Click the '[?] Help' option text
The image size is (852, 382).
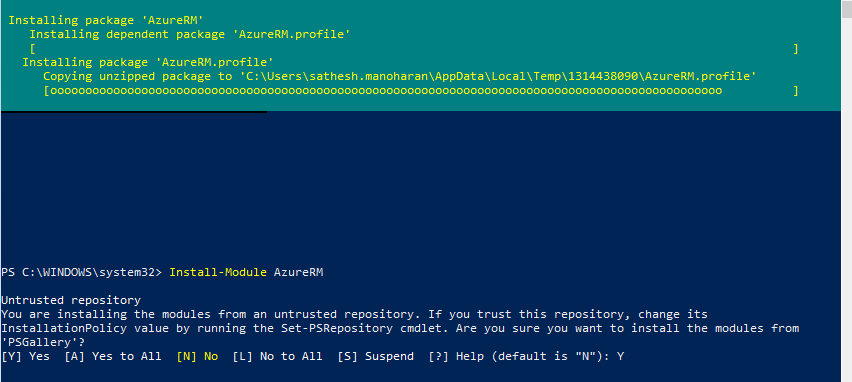tap(453, 356)
